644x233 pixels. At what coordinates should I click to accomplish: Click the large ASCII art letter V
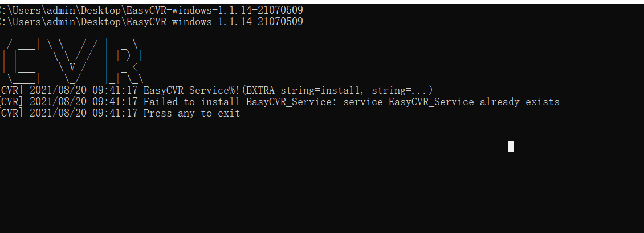coord(73,60)
